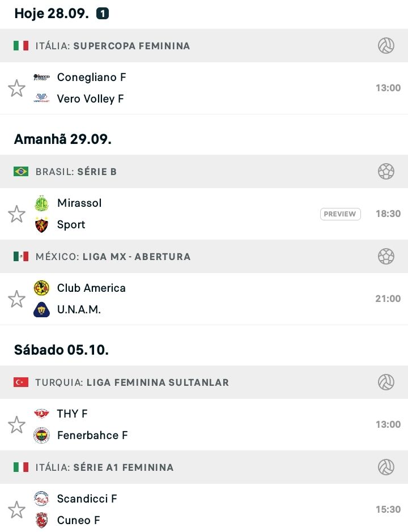The height and width of the screenshot is (532, 408).
Task: Click the Fenerbahce F team badge
Action: [x=41, y=435]
